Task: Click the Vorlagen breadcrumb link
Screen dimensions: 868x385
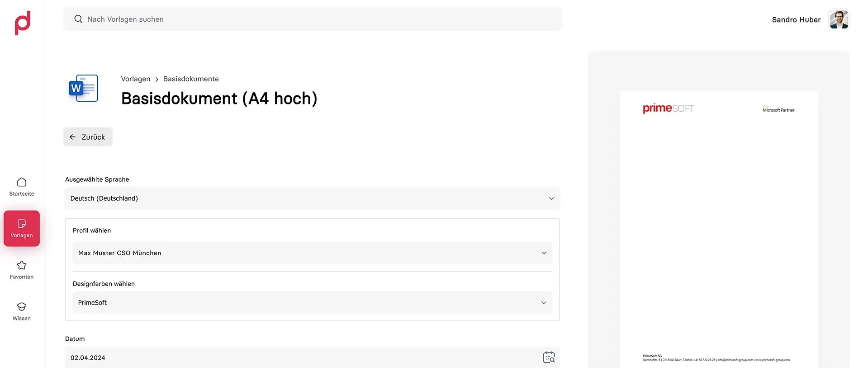Action: coord(136,79)
